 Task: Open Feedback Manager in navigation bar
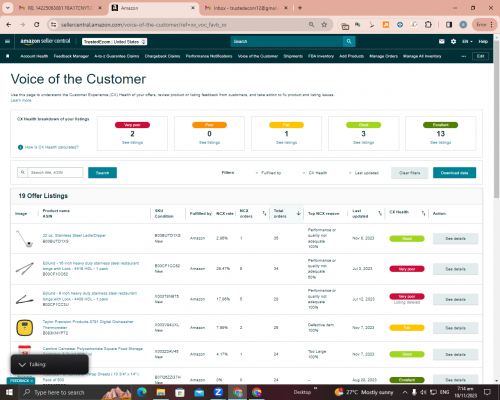pyautogui.click(x=71, y=56)
